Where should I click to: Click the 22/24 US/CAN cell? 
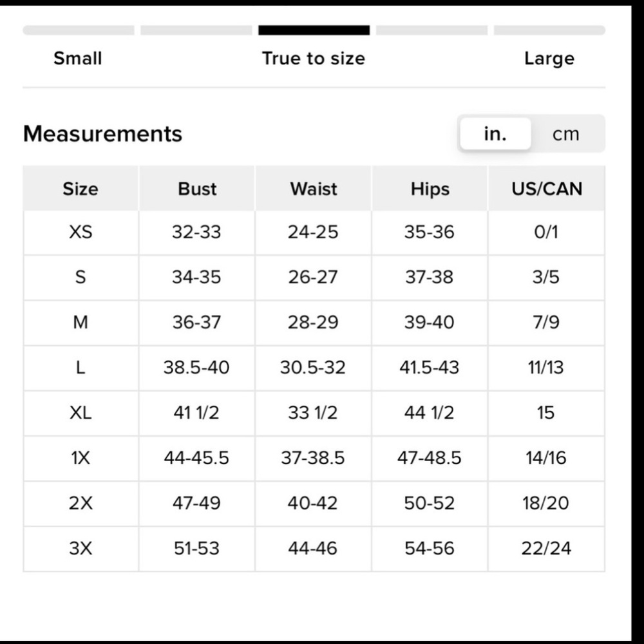coord(547,549)
